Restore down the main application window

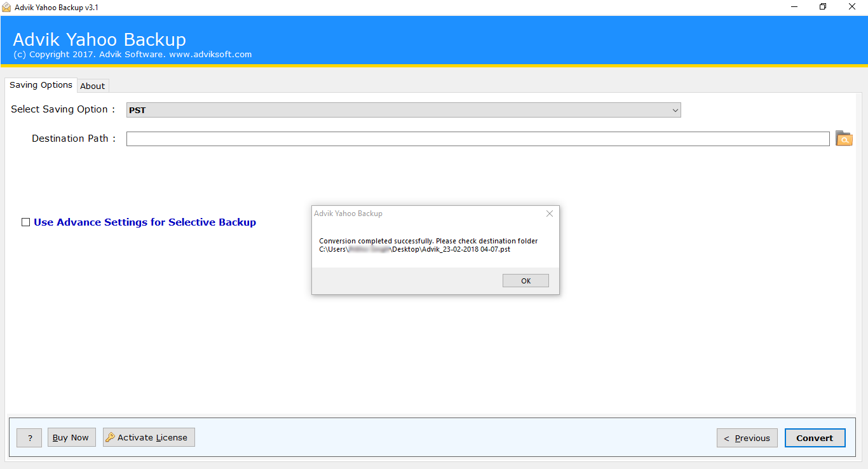[x=823, y=7]
